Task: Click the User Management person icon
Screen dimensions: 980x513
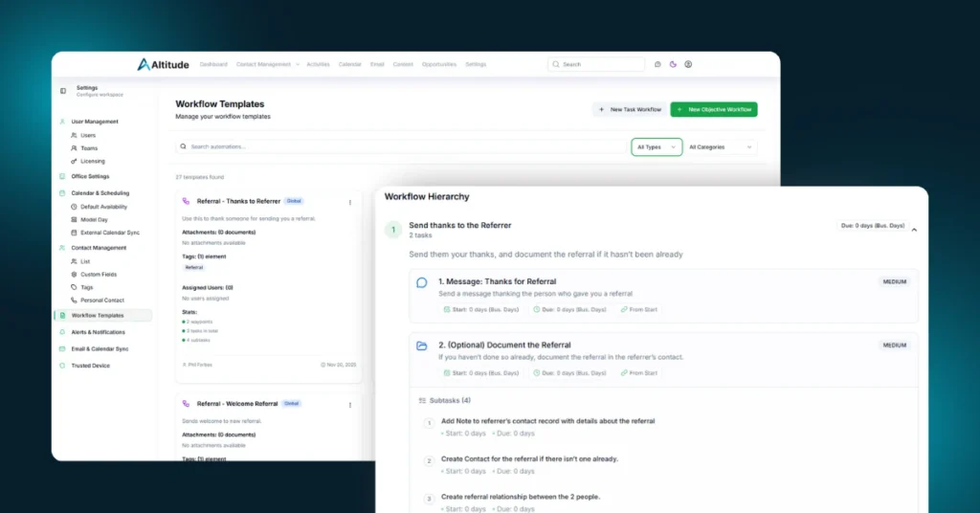Action: point(62,122)
